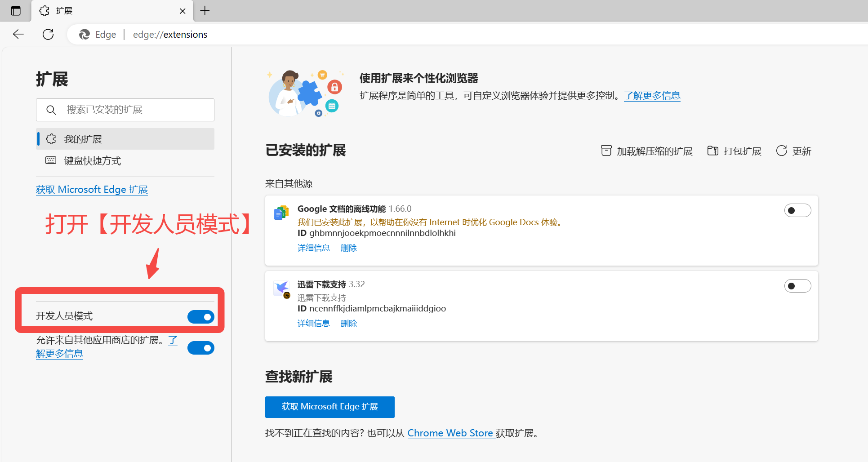
Task: Click the 来自其他源 label
Action: (x=289, y=184)
